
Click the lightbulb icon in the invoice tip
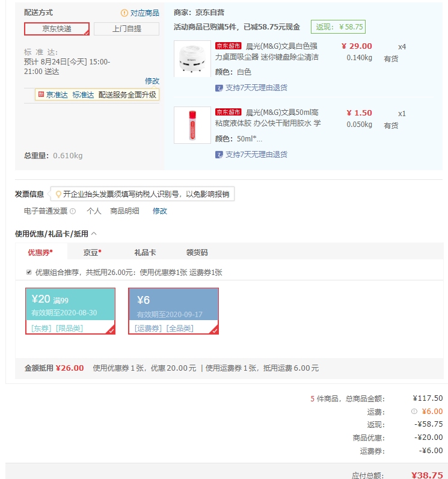tap(58, 194)
